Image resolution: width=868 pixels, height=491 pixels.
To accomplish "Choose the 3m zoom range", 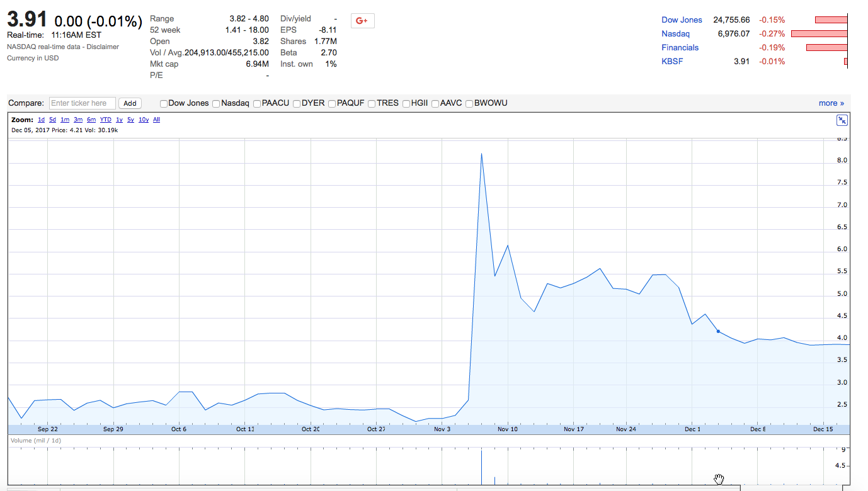I will pos(78,120).
